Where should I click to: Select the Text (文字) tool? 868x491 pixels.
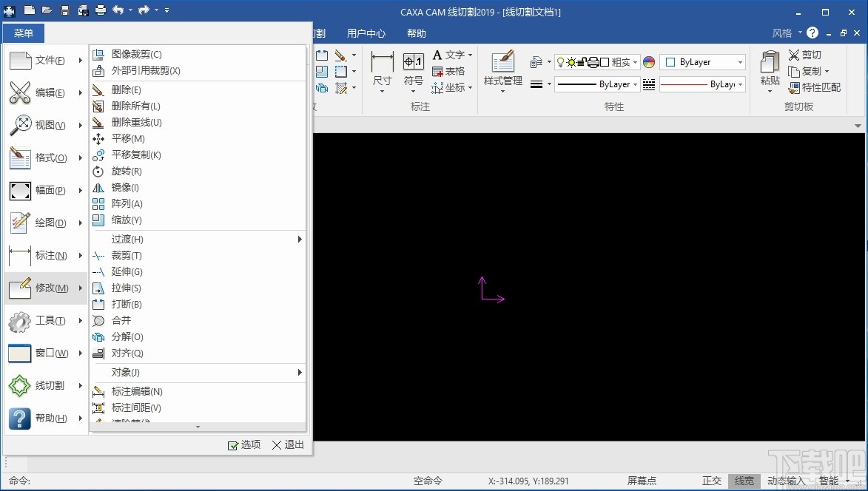(451, 55)
